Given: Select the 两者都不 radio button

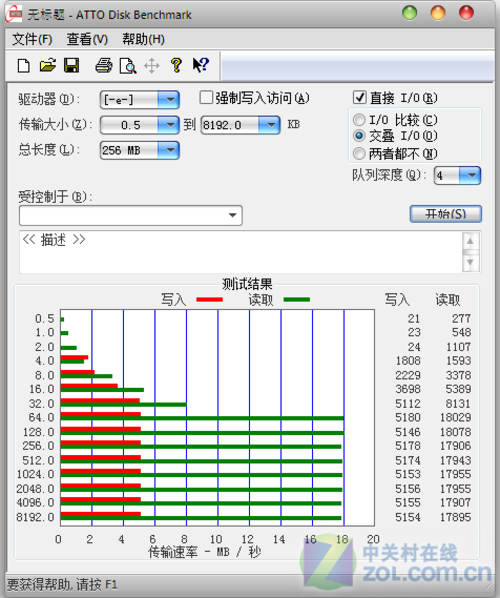Looking at the screenshot, I should [x=359, y=153].
